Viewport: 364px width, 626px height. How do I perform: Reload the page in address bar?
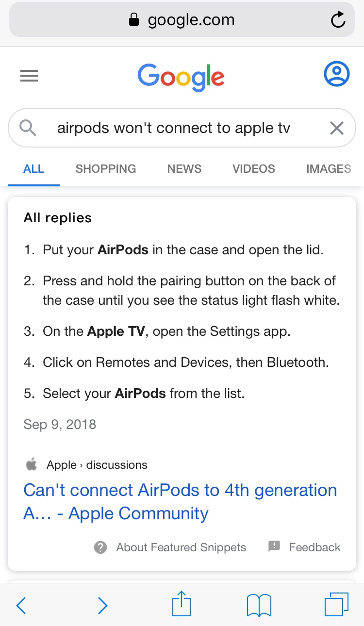pos(337,20)
